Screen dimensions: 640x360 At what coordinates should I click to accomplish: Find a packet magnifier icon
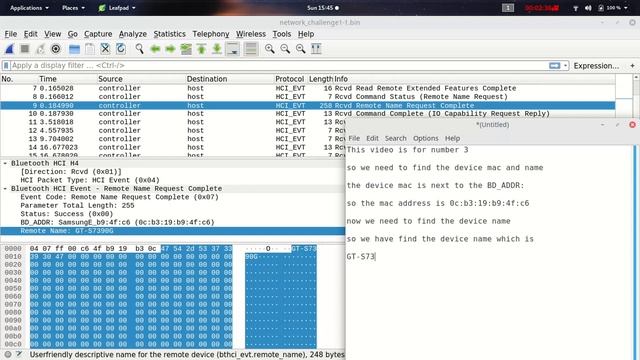[140, 49]
